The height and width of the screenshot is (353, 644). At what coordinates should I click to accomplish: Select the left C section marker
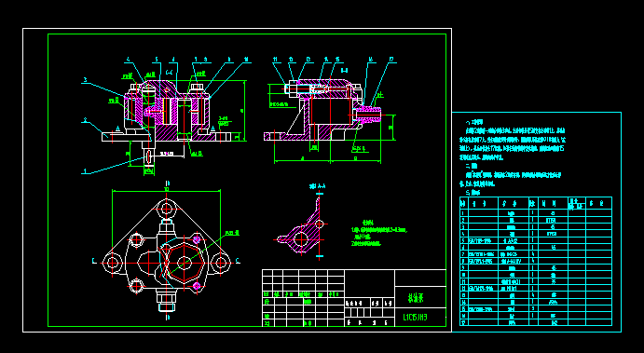[94, 261]
